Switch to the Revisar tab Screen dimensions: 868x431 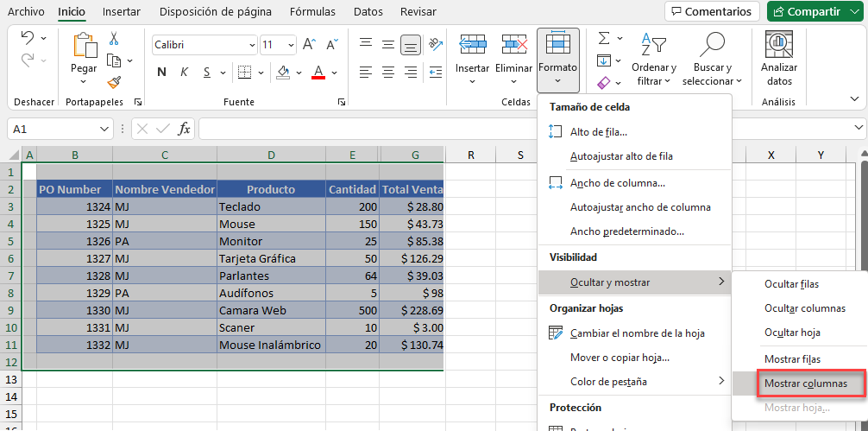coord(418,11)
